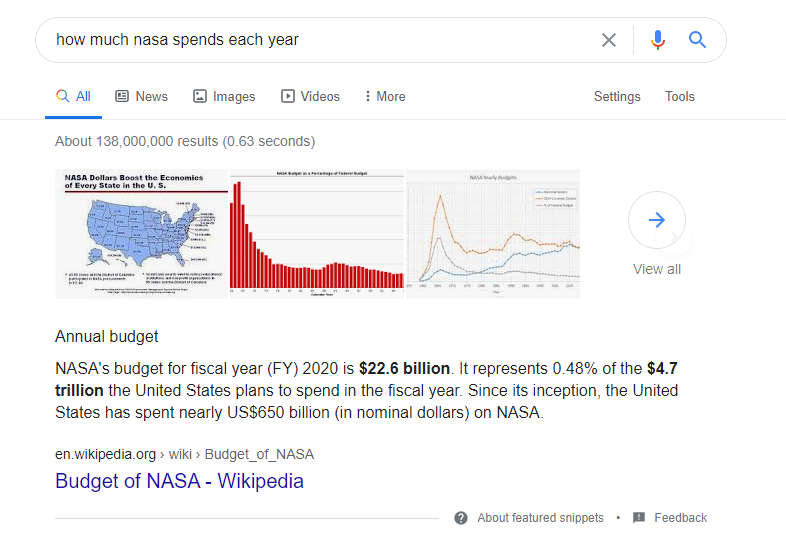Select the All results tab
Image resolution: width=786 pixels, height=556 pixels.
73,97
